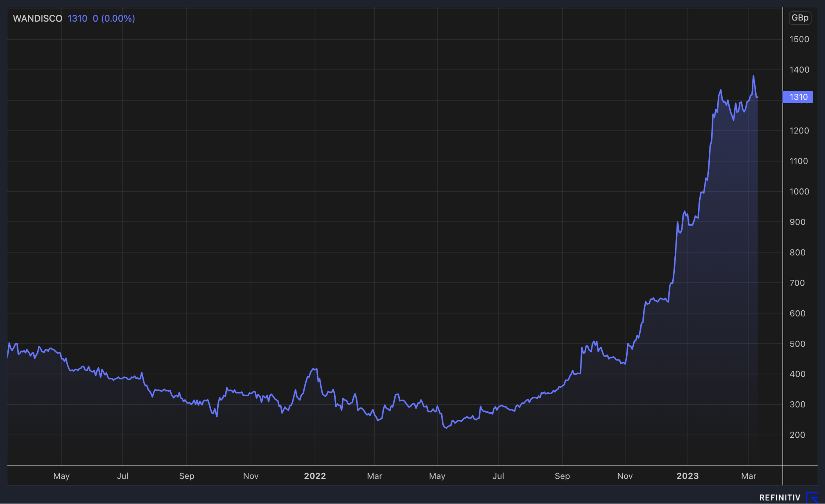Click the 1500 price axis label
This screenshot has width=825, height=504.
(799, 40)
